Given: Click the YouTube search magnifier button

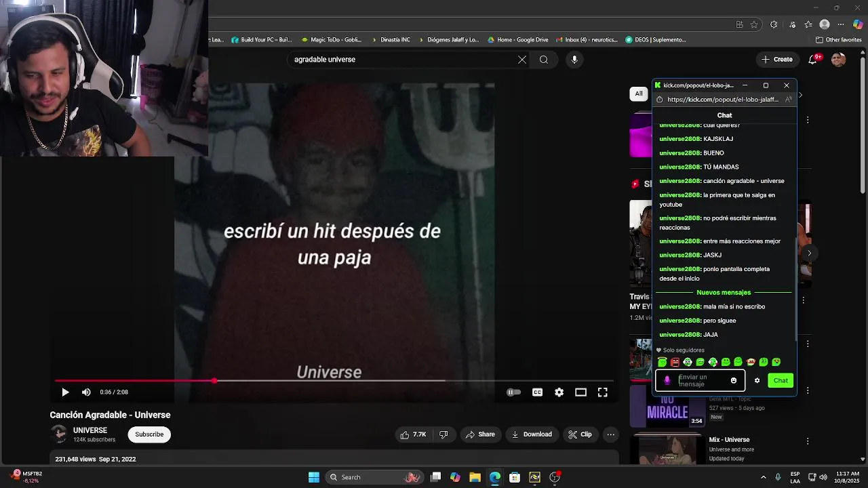Looking at the screenshot, I should point(544,60).
